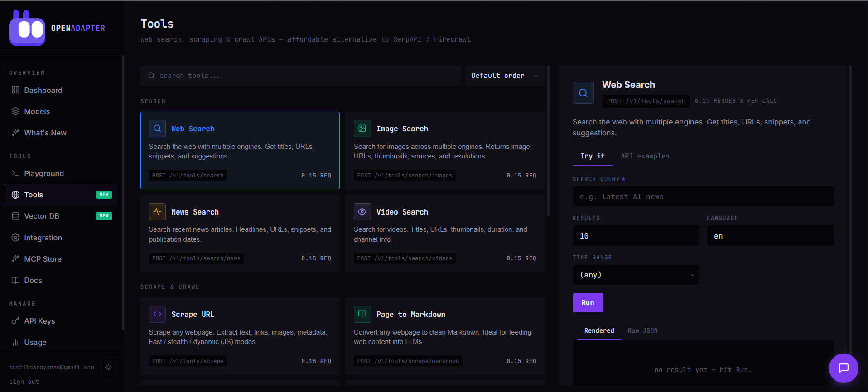
Task: Click the MCP Store sparkle icon
Action: pyautogui.click(x=15, y=259)
